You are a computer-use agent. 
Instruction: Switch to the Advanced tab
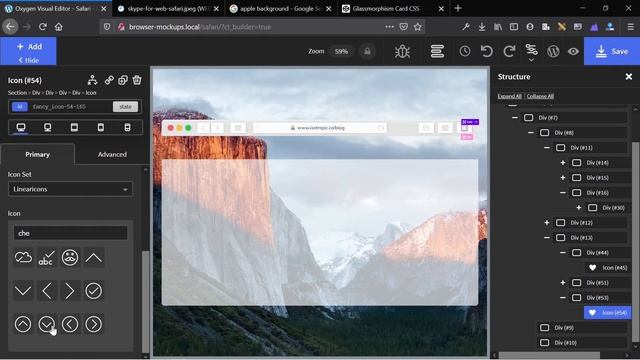click(x=112, y=154)
